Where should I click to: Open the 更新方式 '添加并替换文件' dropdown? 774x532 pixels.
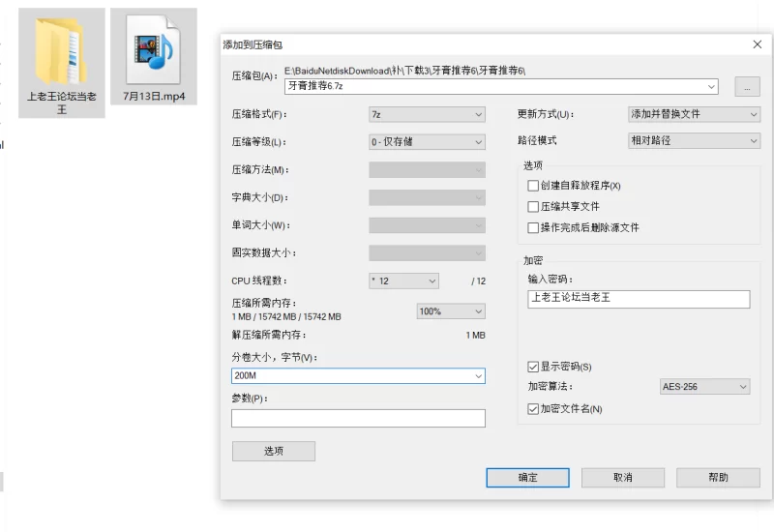tap(694, 114)
